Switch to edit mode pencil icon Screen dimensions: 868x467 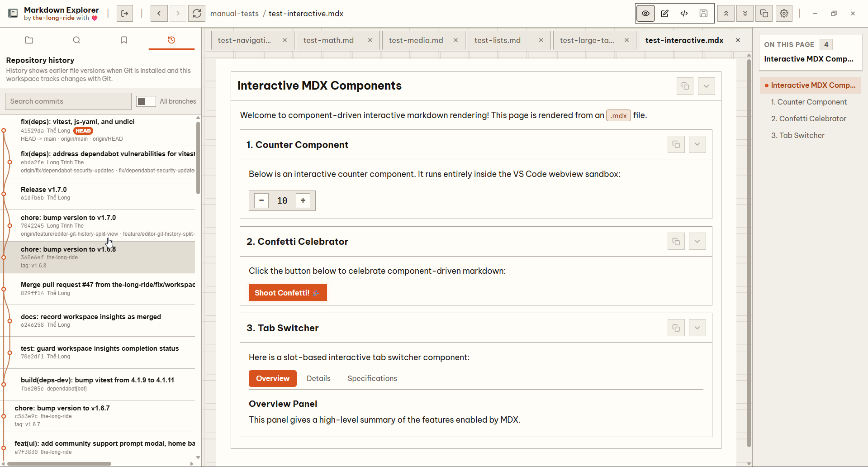[x=665, y=14]
